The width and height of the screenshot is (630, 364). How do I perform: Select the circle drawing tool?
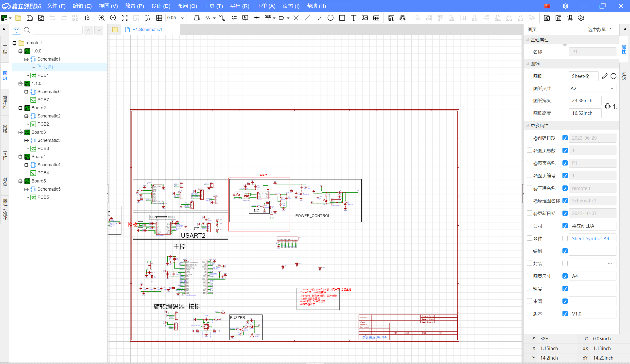point(331,18)
